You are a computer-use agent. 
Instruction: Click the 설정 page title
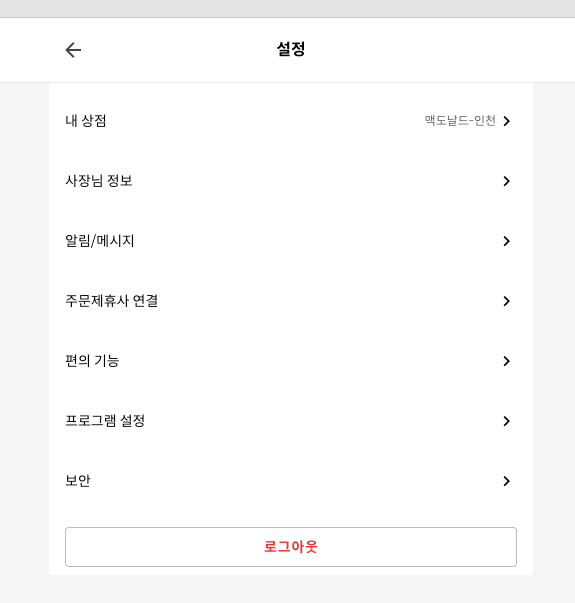(x=291, y=49)
